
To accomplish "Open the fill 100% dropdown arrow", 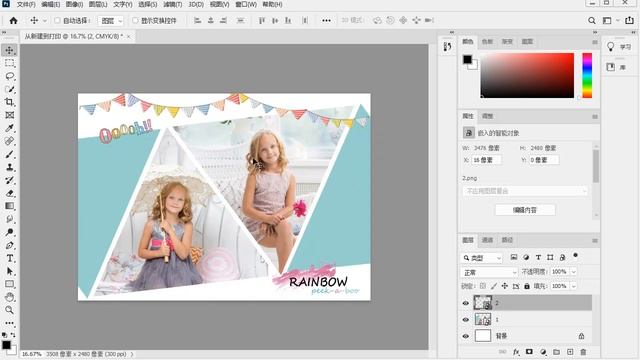I will (x=573, y=286).
